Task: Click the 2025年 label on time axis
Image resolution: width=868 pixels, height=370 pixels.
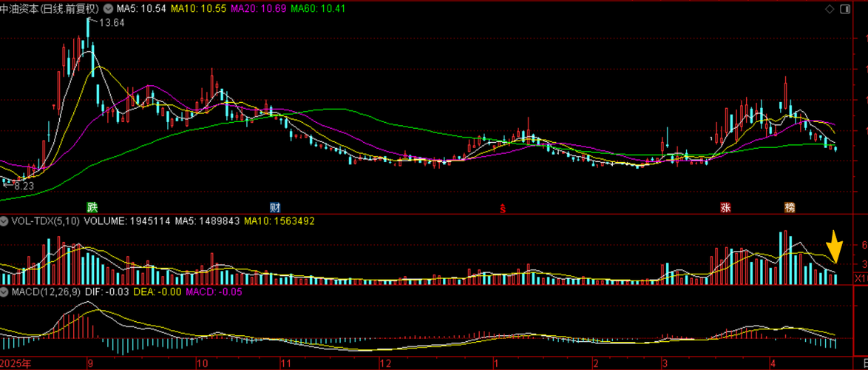Action: [14, 363]
